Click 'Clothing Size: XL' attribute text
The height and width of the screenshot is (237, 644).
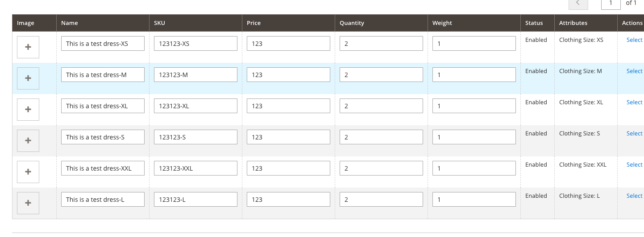(x=581, y=102)
